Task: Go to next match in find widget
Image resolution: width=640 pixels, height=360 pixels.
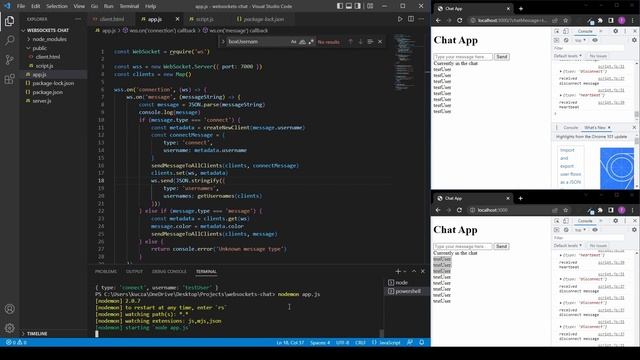Action: 360,42
